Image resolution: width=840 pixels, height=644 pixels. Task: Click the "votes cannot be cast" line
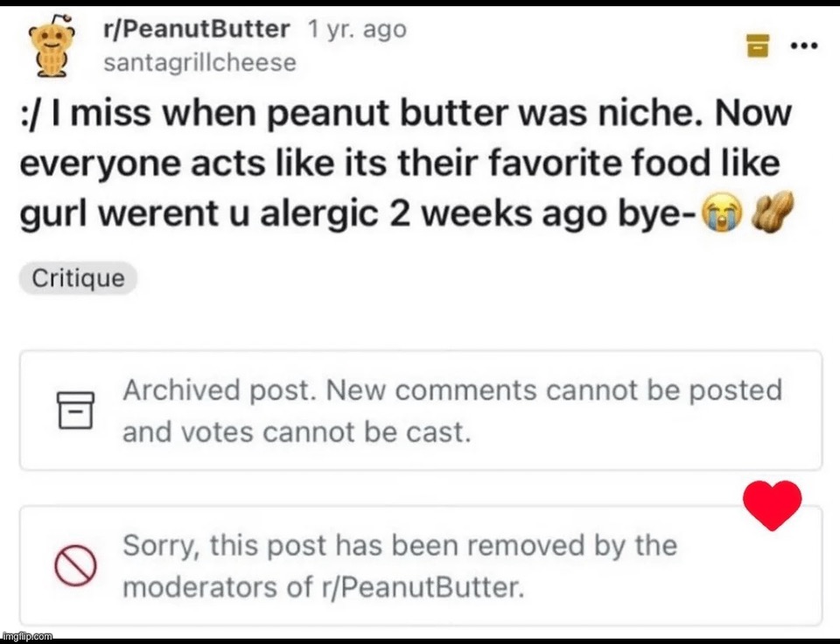[x=296, y=432]
